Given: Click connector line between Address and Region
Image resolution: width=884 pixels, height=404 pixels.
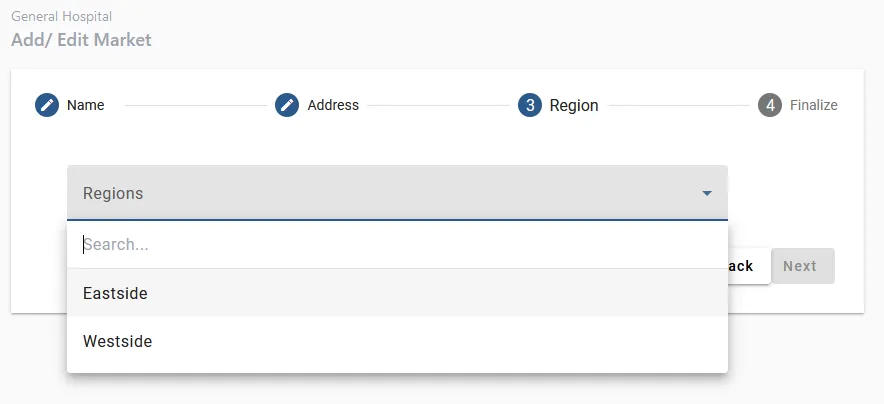Looking at the screenshot, I should coord(438,105).
